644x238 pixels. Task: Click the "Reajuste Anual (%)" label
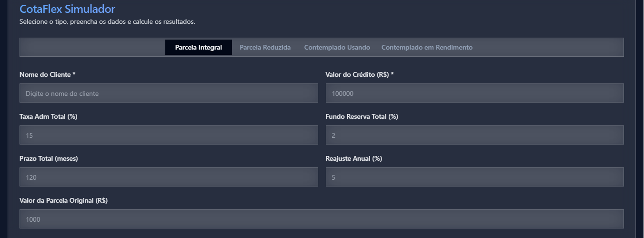pos(353,159)
